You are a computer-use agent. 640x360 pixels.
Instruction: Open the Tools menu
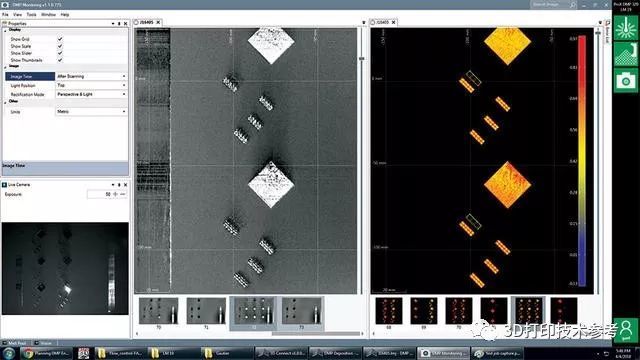pyautogui.click(x=31, y=15)
